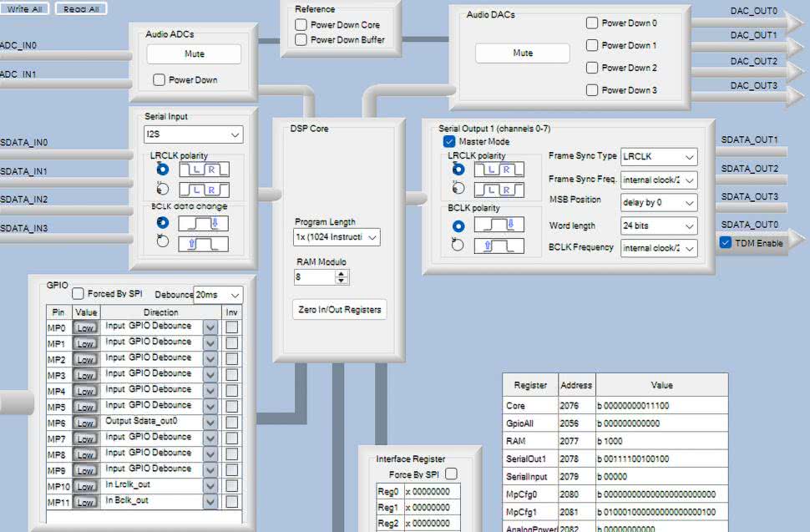Click the Reg0 interface register field
The width and height of the screenshot is (810, 532).
click(431, 492)
